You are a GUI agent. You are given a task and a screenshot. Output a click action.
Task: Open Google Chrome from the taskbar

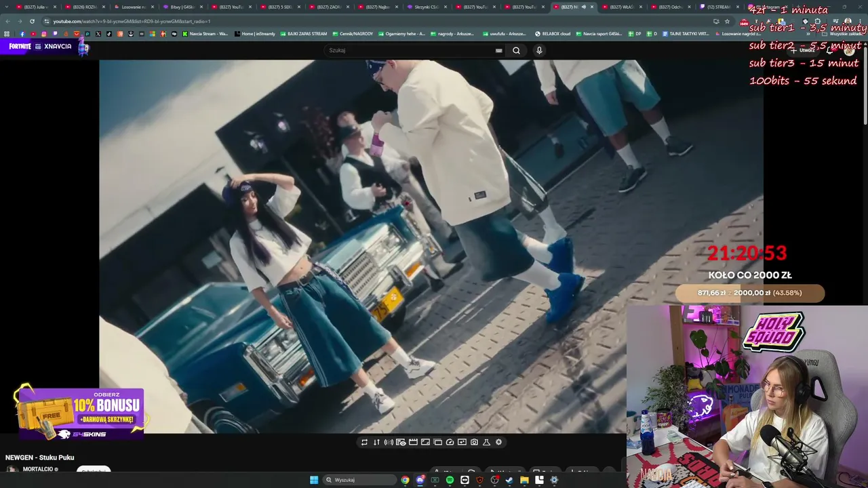click(x=405, y=480)
